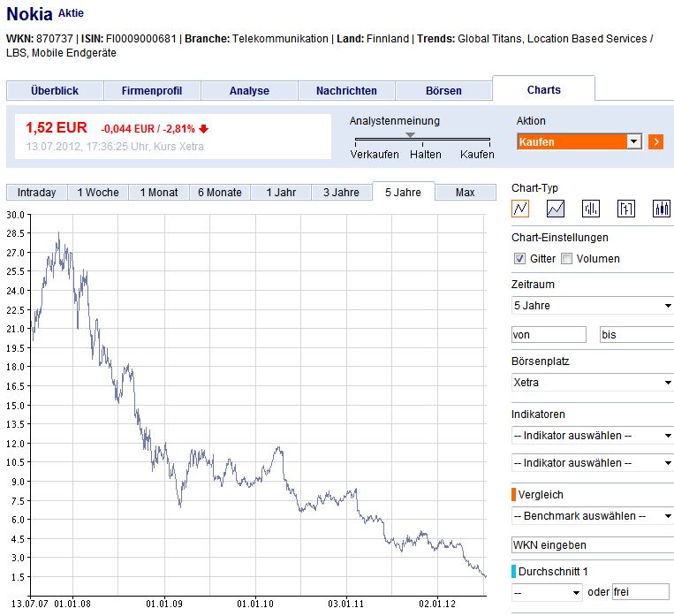674x616 pixels.
Task: Select the OHLC chart type icon
Action: 625,209
